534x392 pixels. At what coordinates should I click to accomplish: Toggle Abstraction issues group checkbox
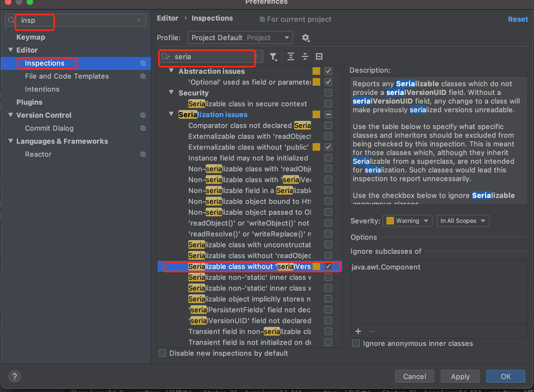(328, 71)
